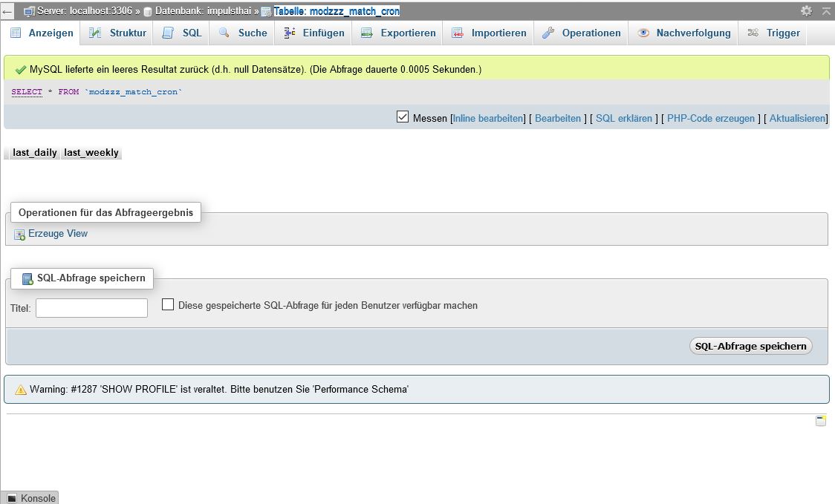The image size is (835, 504).
Task: Open the Konsole panel at bottom
Action: pos(30,498)
